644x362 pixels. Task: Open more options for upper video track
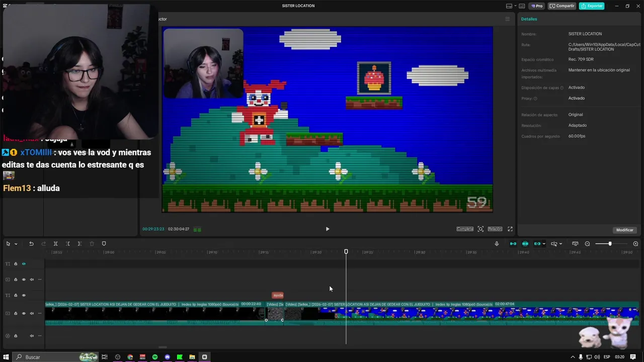40,280
